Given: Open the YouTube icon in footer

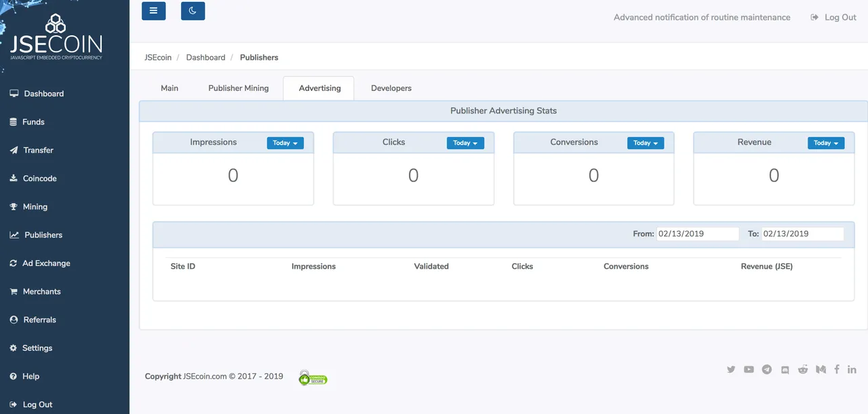Looking at the screenshot, I should tap(749, 370).
